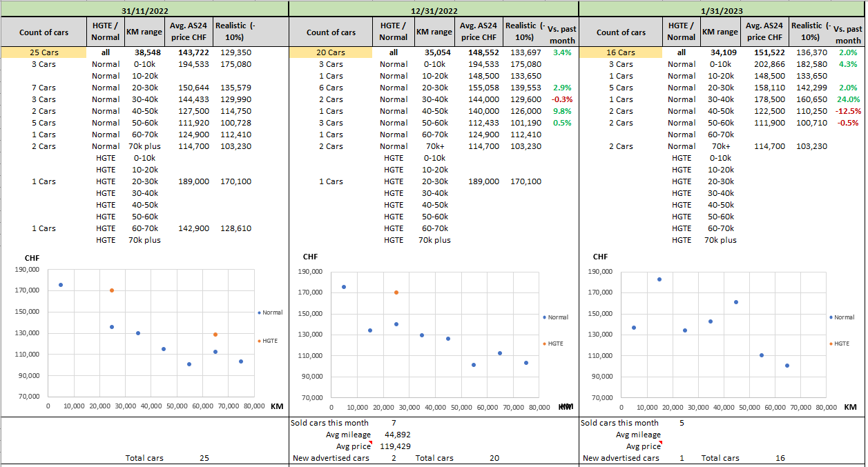
Task: Select the yellow highlighted "25 Cars" cell
Action: 44,52
